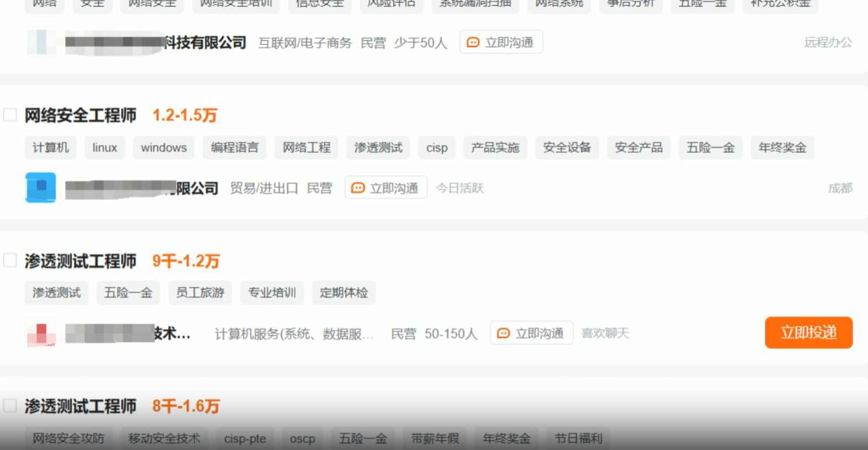Image resolution: width=868 pixels, height=450 pixels.
Task: Click chat icon in 50-150人 row 立即沟通
Action: [503, 333]
